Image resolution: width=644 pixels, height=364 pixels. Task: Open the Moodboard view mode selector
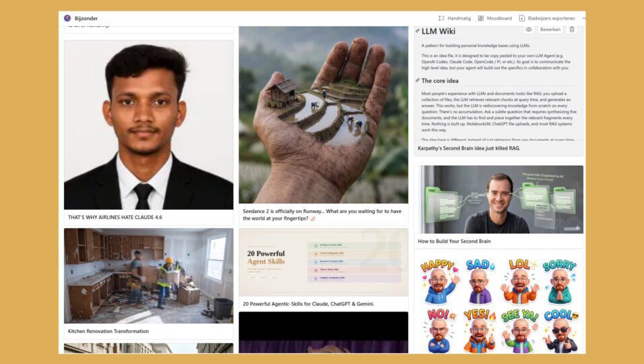[495, 18]
